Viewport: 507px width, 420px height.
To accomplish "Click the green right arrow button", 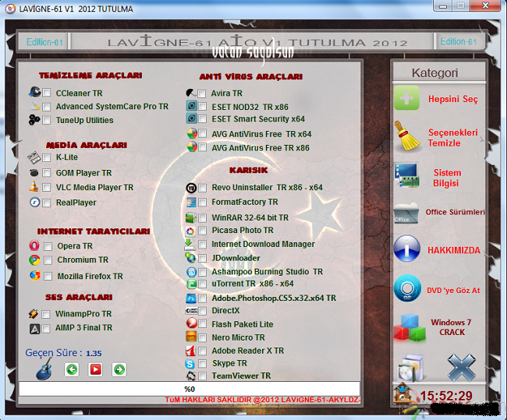I will click(x=119, y=369).
